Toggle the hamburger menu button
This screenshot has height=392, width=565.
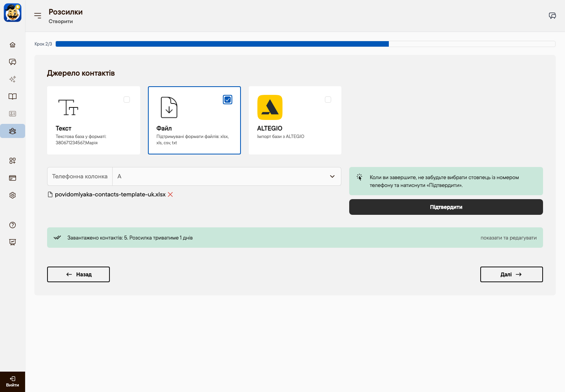pos(38,16)
